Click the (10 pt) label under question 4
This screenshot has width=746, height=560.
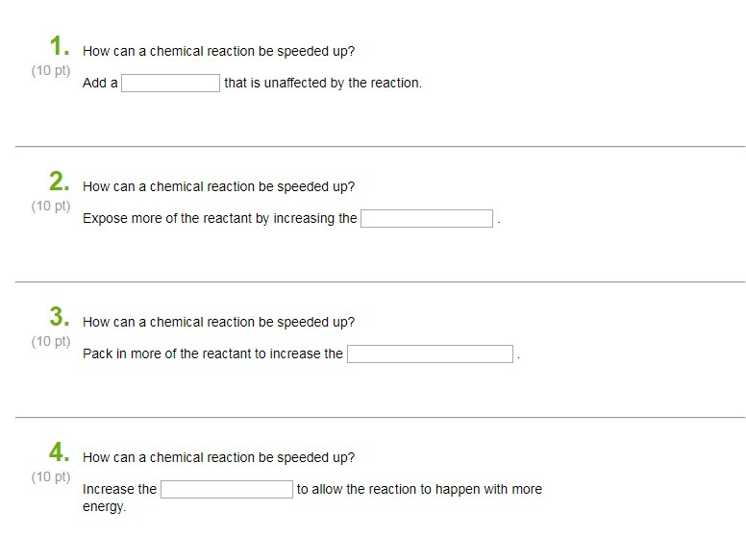tap(51, 477)
